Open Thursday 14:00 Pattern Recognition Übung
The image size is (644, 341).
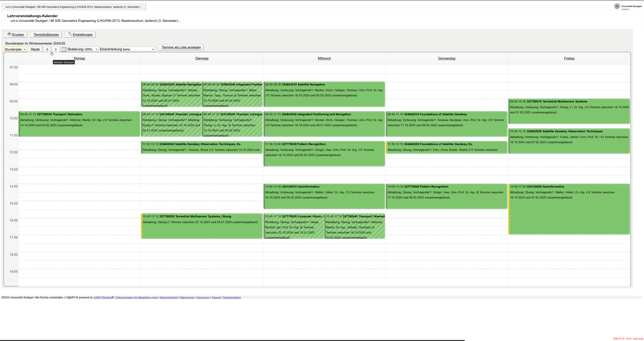pos(447,196)
